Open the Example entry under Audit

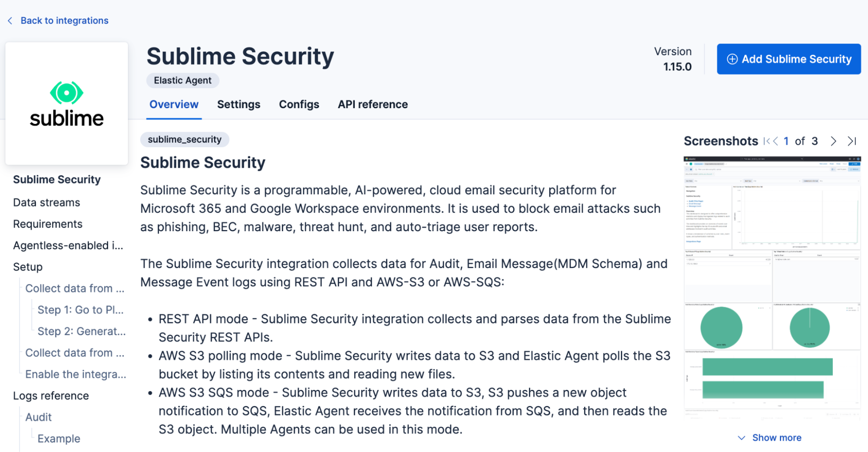point(59,439)
